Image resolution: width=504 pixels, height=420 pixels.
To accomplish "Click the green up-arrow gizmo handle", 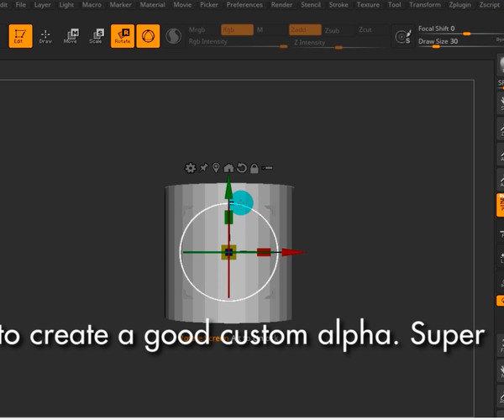I will [x=228, y=187].
